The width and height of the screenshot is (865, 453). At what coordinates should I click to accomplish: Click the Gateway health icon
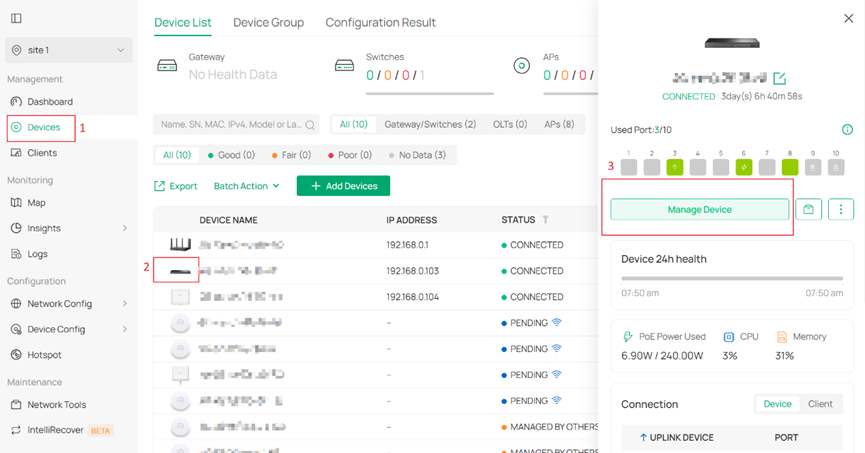pyautogui.click(x=167, y=66)
